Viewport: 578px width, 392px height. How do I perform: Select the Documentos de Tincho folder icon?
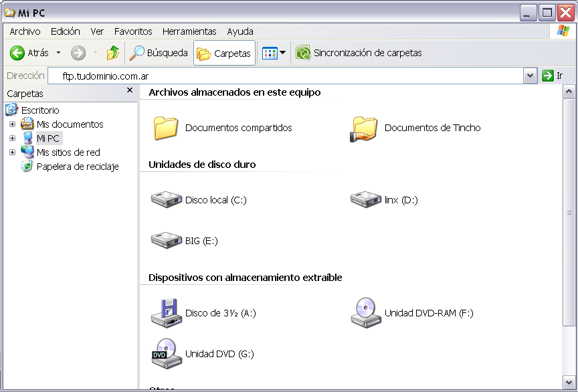[364, 128]
